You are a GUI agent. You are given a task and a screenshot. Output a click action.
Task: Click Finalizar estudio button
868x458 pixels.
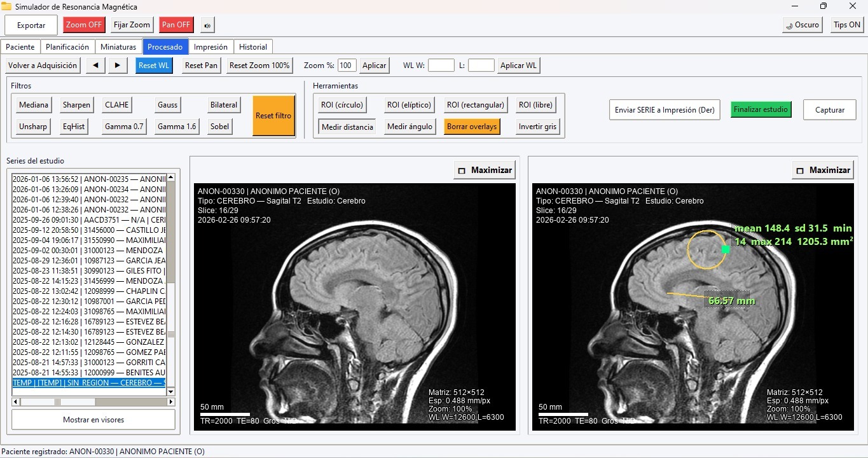[x=761, y=109]
